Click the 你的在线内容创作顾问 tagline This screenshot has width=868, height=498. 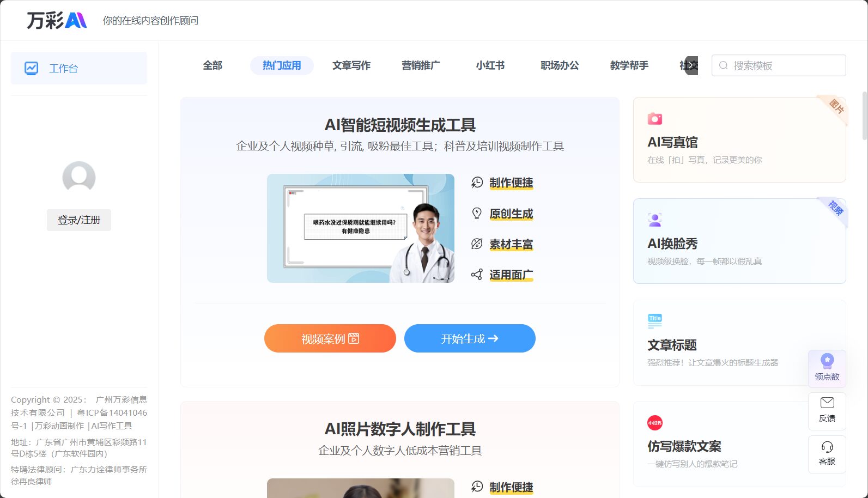click(150, 21)
